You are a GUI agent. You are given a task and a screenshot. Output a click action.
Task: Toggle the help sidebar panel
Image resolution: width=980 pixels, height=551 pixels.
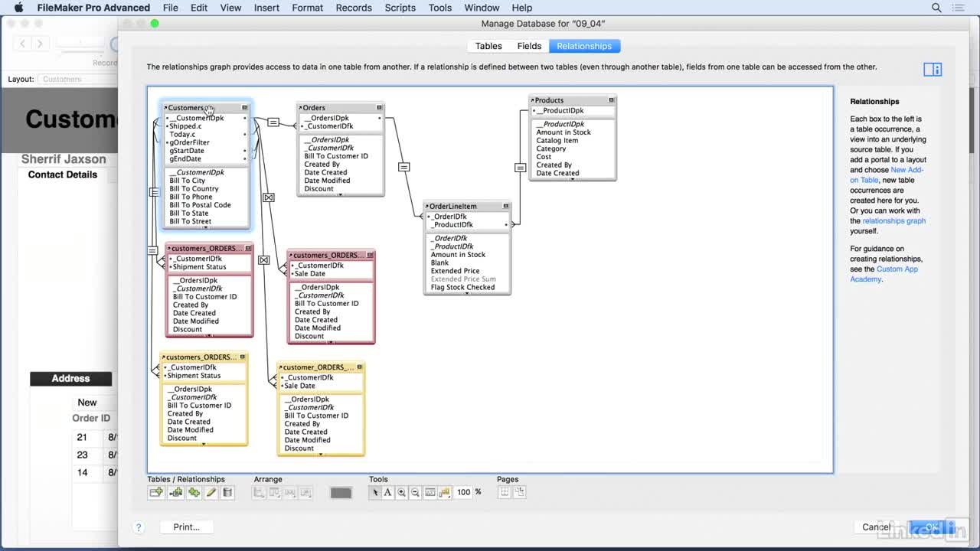[933, 70]
